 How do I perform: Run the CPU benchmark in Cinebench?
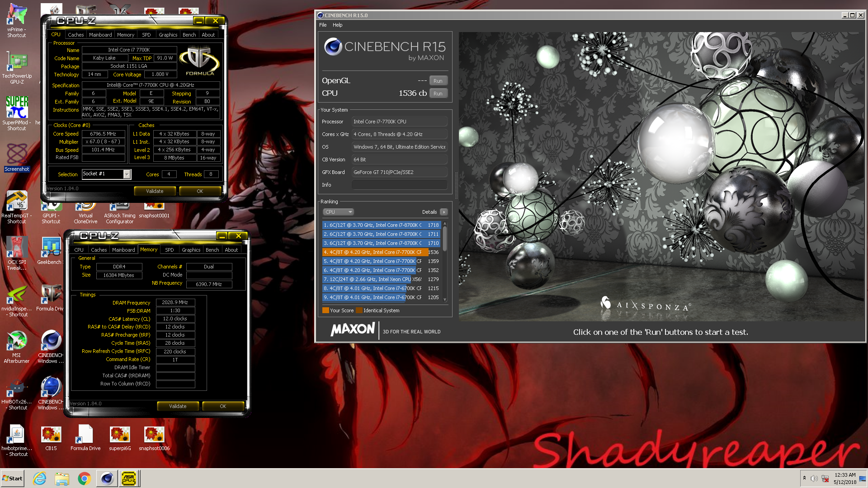click(438, 94)
